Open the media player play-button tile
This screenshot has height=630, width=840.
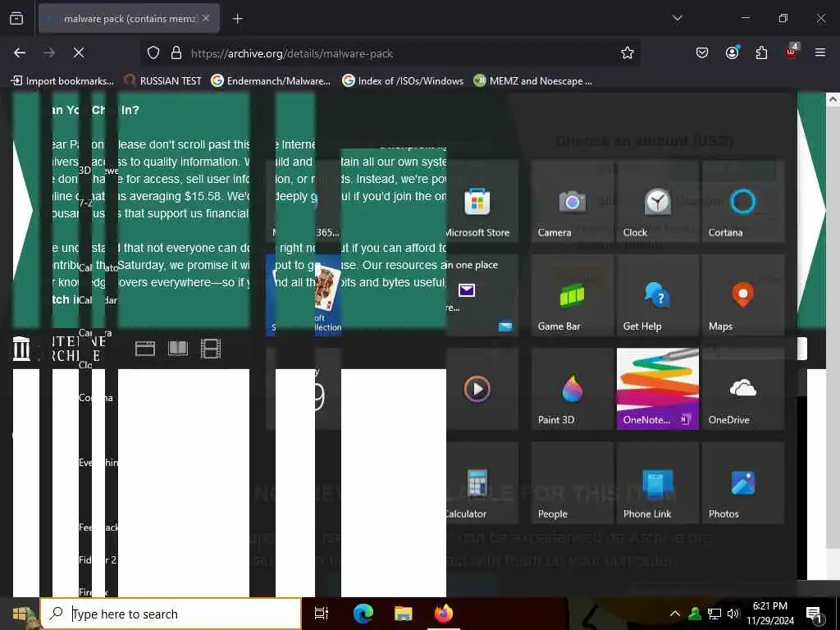(x=482, y=389)
